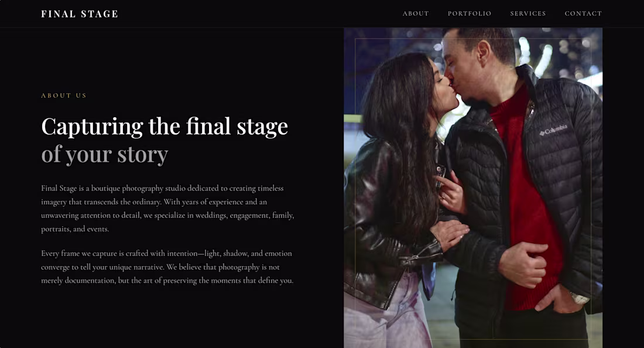The height and width of the screenshot is (348, 644).
Task: Click the word 'photography' in the first paragraph
Action: click(x=142, y=189)
